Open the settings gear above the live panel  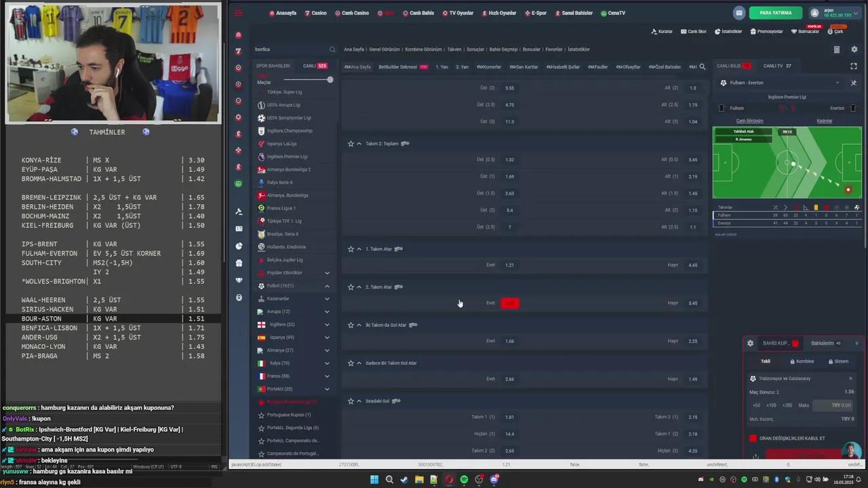pyautogui.click(x=854, y=49)
